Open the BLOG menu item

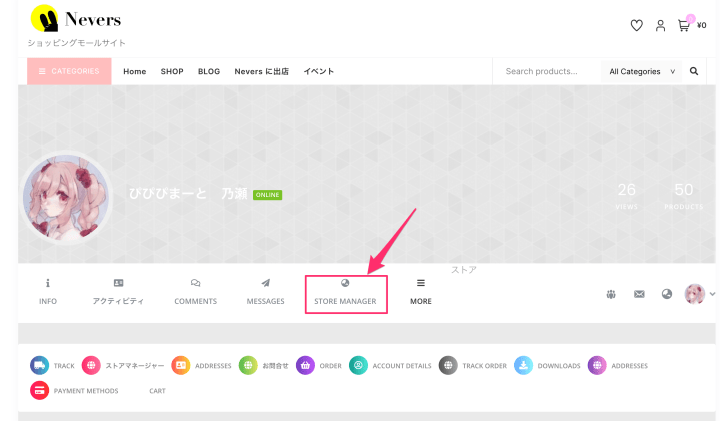click(209, 71)
